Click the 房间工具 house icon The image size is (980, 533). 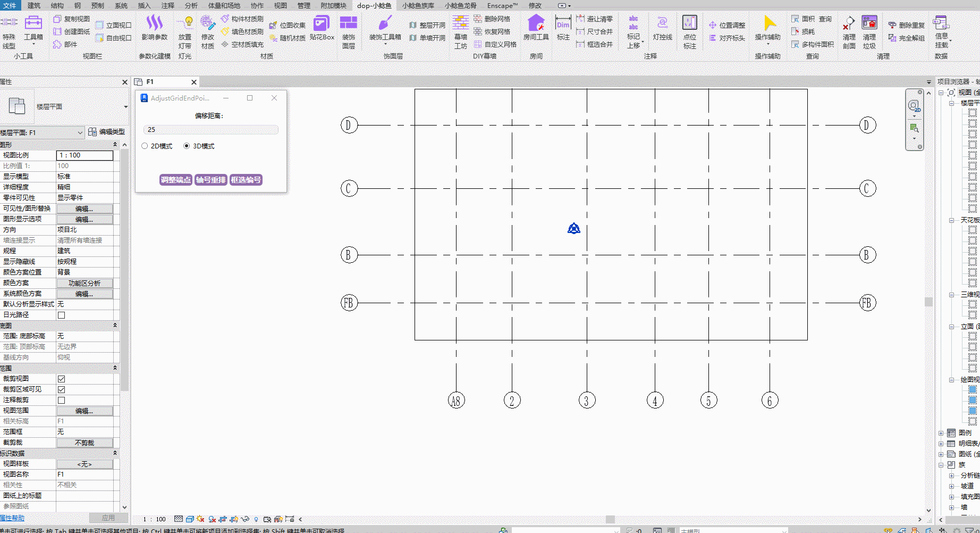click(536, 23)
